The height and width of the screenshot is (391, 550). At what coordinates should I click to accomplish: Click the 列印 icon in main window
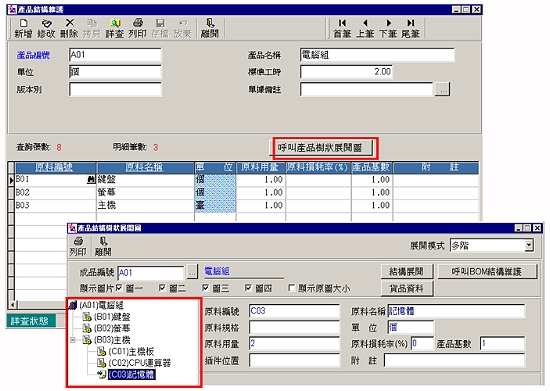(x=138, y=28)
